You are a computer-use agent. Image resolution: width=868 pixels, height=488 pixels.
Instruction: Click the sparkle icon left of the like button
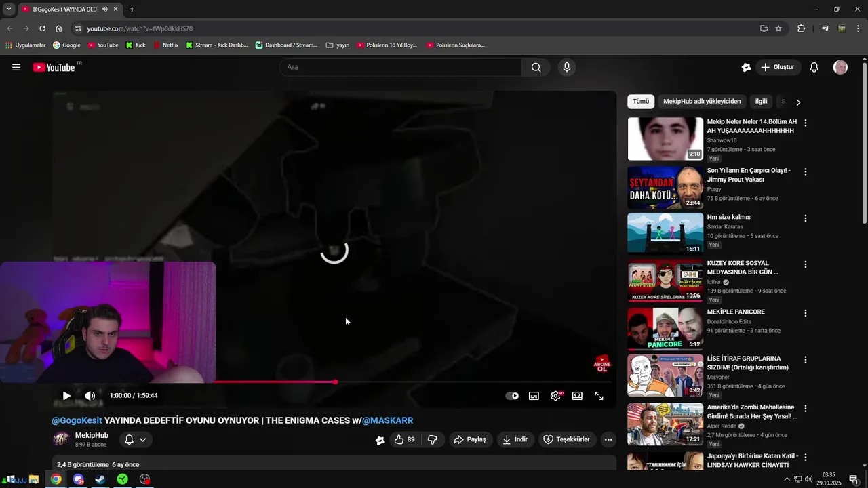coord(380,440)
